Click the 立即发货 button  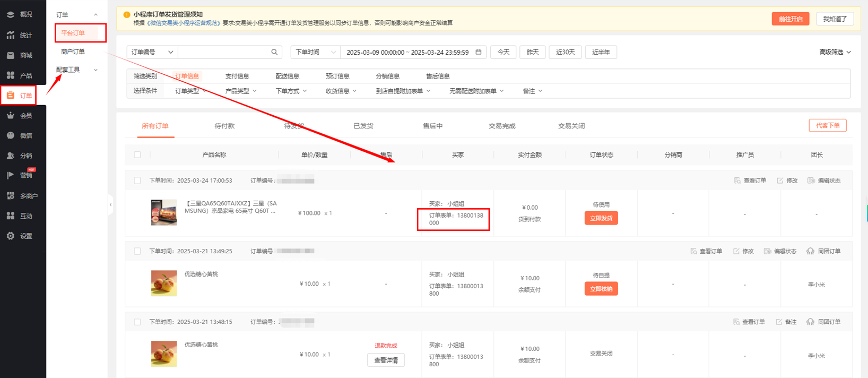coord(601,218)
